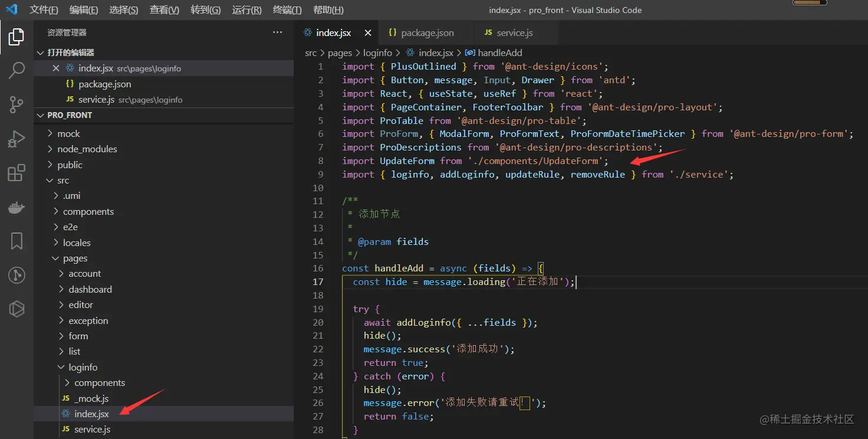Click 'PlusOutlined' in the line 1 import
Screen dimensions: 868x439
pos(423,66)
